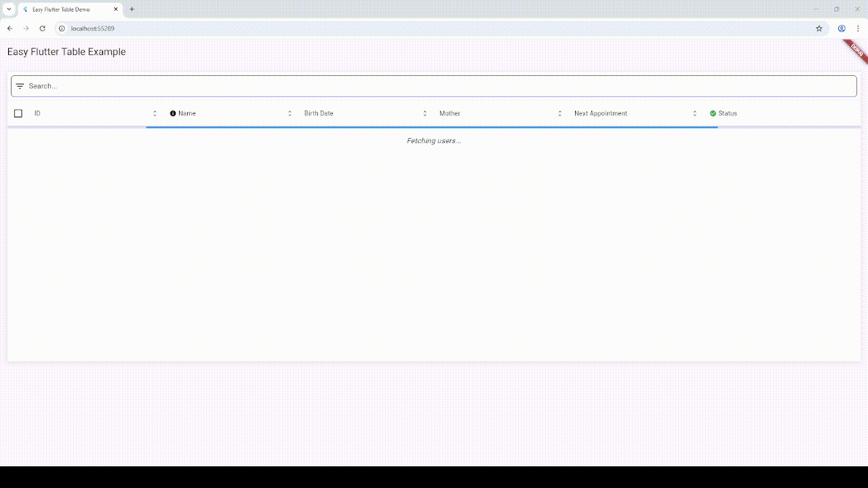Click the Birth Date column header
868x488 pixels.
tap(319, 113)
